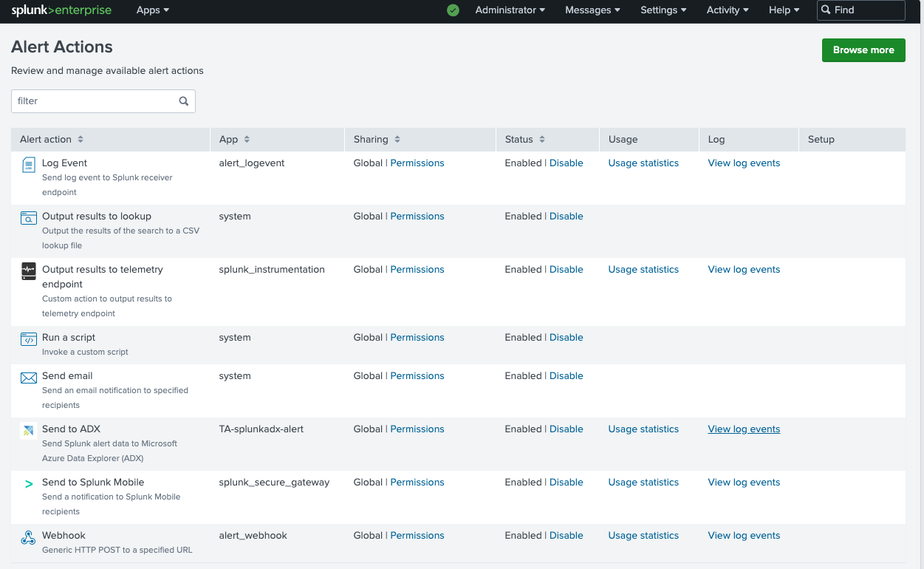View log events for Send to Splunk Mobile
The image size is (924, 569).
pyautogui.click(x=744, y=483)
